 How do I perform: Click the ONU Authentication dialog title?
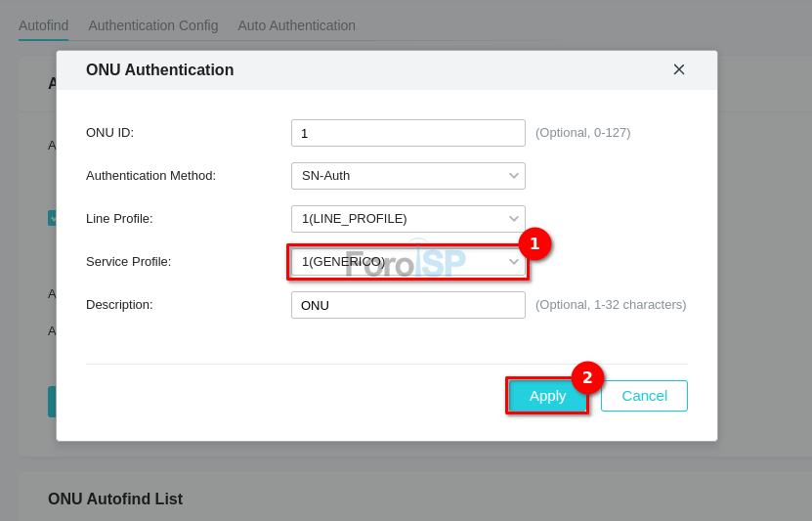[159, 70]
